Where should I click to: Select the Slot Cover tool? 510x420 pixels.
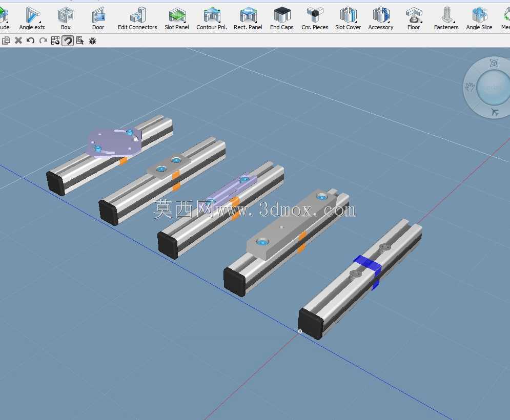click(348, 18)
